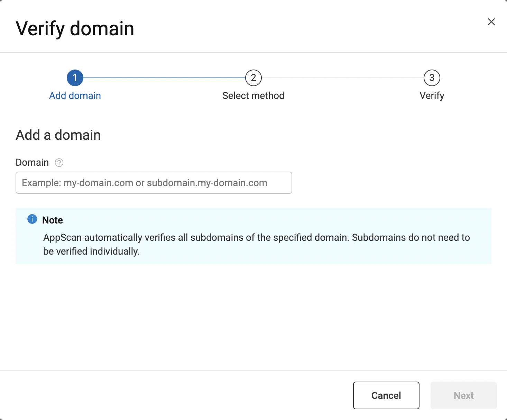This screenshot has height=420, width=507.
Task: Click the "Verify domain" dialog title
Action: 75,28
